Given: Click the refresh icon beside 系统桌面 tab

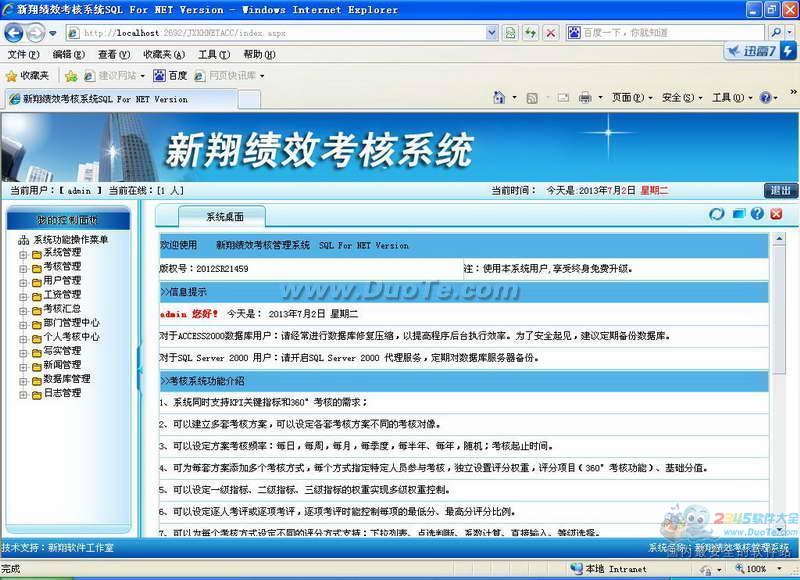Looking at the screenshot, I should (716, 214).
